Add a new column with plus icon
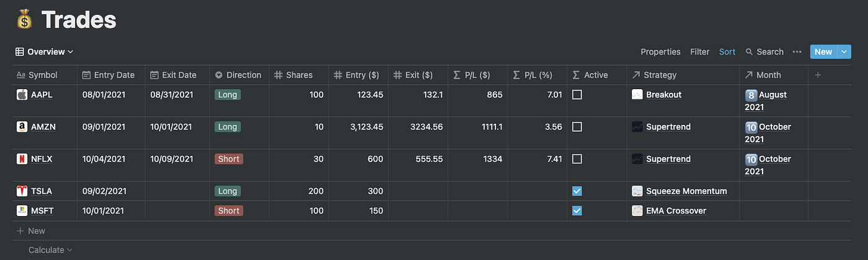 (x=818, y=75)
